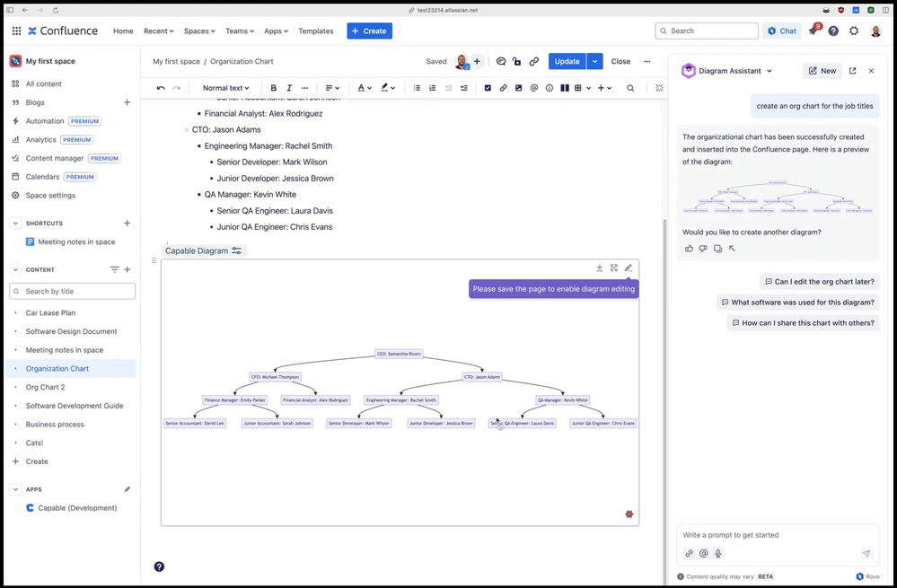The width and height of the screenshot is (897, 588).
Task: Insert a column layout
Action: [565, 88]
